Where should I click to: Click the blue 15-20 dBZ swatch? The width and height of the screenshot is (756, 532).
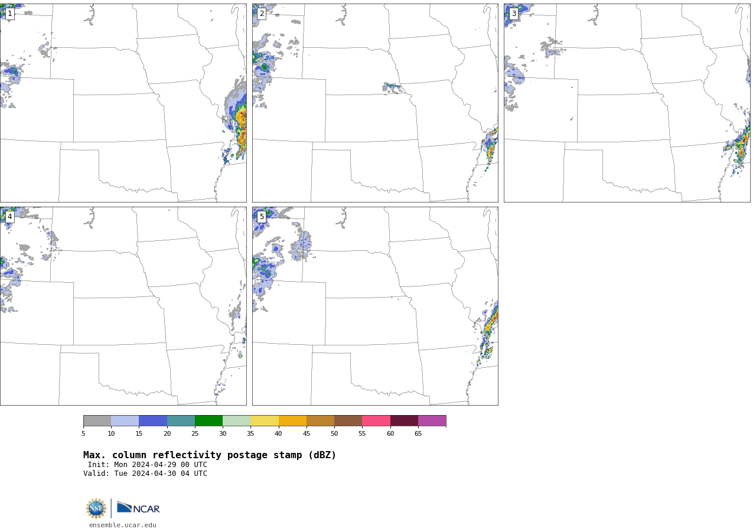pos(153,421)
